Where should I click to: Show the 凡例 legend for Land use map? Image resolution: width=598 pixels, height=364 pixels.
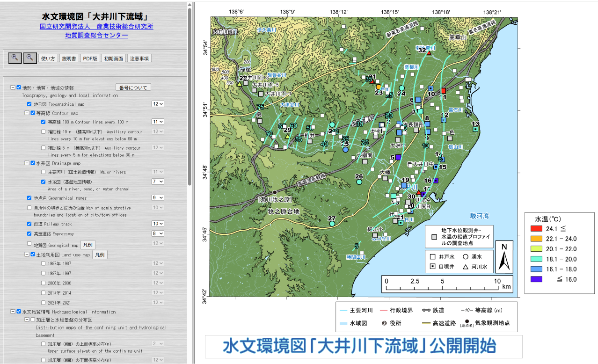(x=99, y=255)
